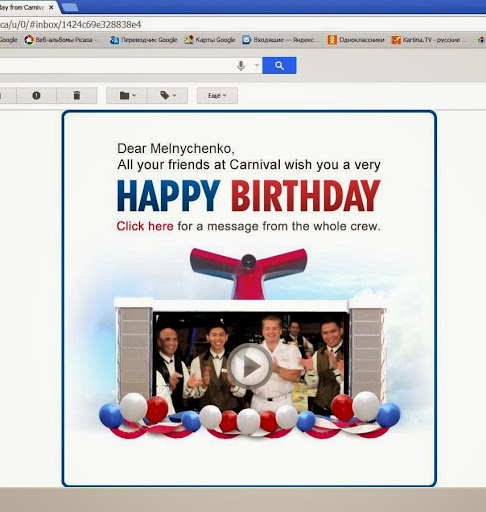Open the Ещё more actions menu
Screen dimensions: 486x512
tap(217, 96)
